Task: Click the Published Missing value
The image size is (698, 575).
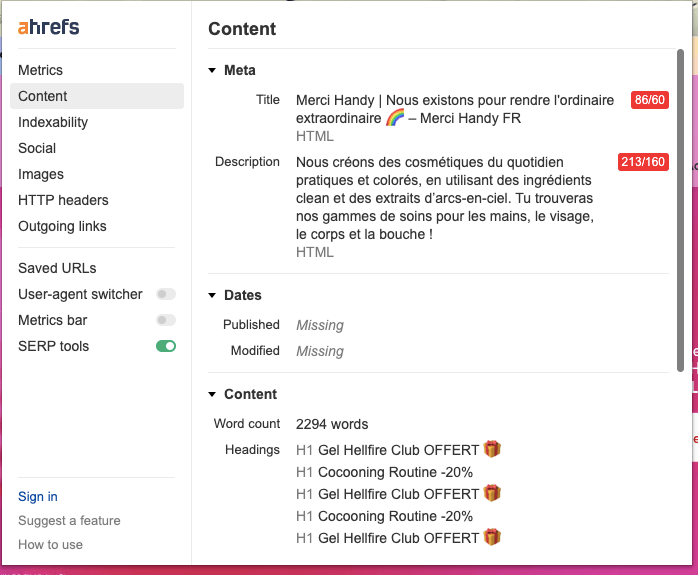Action: pyautogui.click(x=320, y=325)
